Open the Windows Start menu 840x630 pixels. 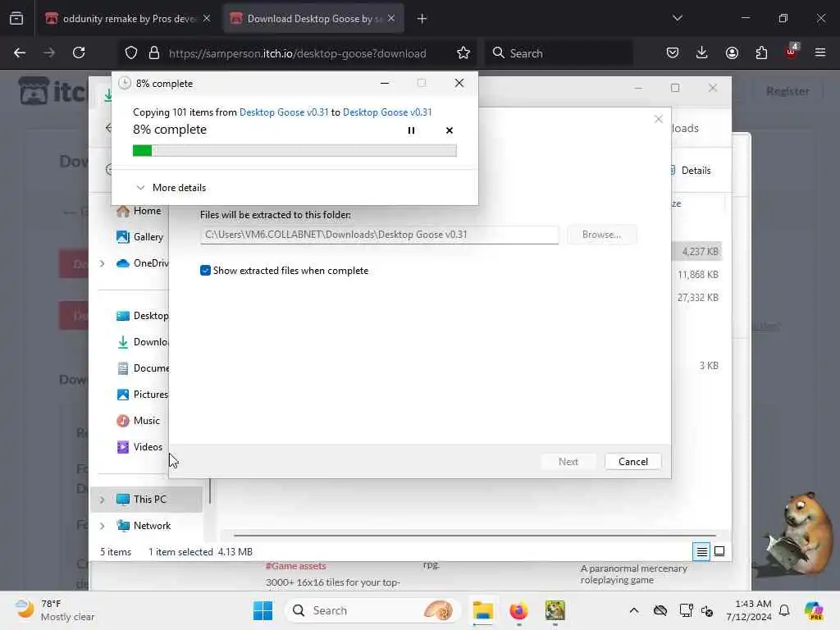tap(262, 610)
